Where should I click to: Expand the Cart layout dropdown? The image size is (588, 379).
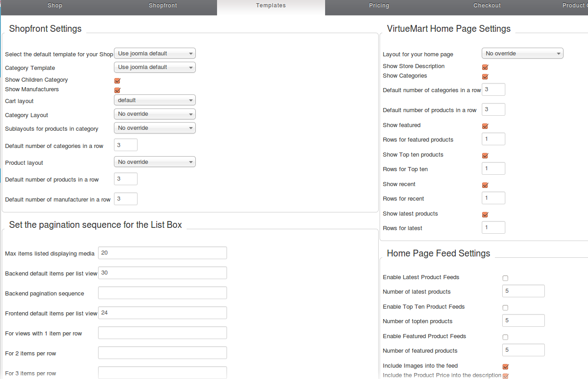[155, 100]
